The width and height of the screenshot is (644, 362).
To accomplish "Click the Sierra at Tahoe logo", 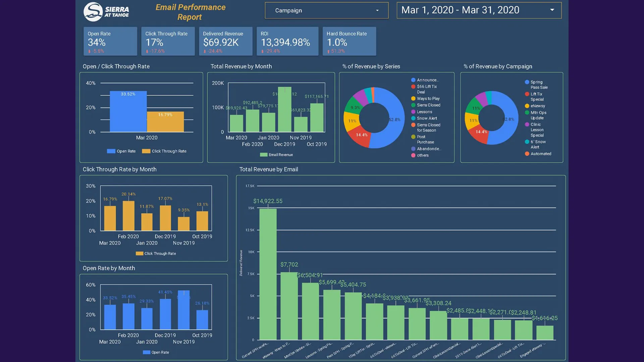I will pos(106,12).
